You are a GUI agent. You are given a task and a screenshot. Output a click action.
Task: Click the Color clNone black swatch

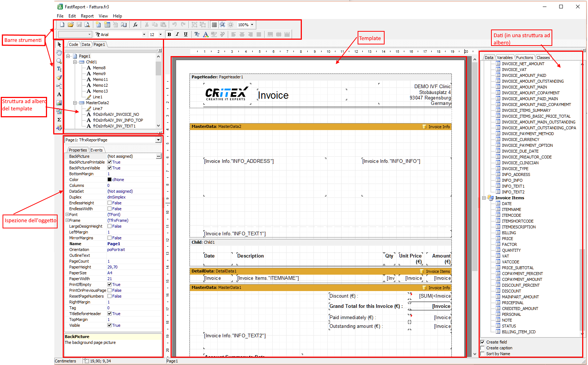(109, 180)
